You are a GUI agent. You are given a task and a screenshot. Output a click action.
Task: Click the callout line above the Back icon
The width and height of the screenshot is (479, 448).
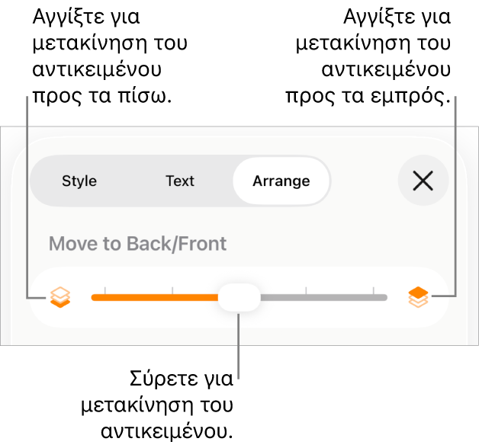click(x=27, y=190)
